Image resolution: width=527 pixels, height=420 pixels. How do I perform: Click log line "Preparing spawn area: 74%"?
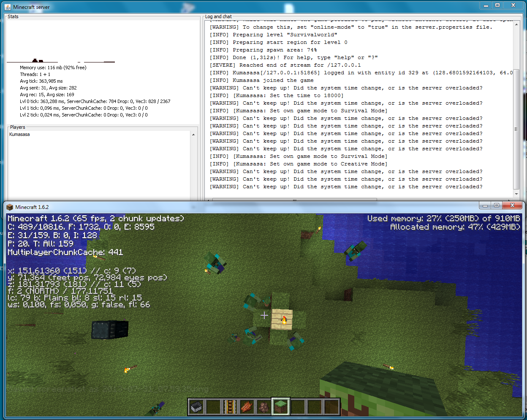[x=263, y=50]
